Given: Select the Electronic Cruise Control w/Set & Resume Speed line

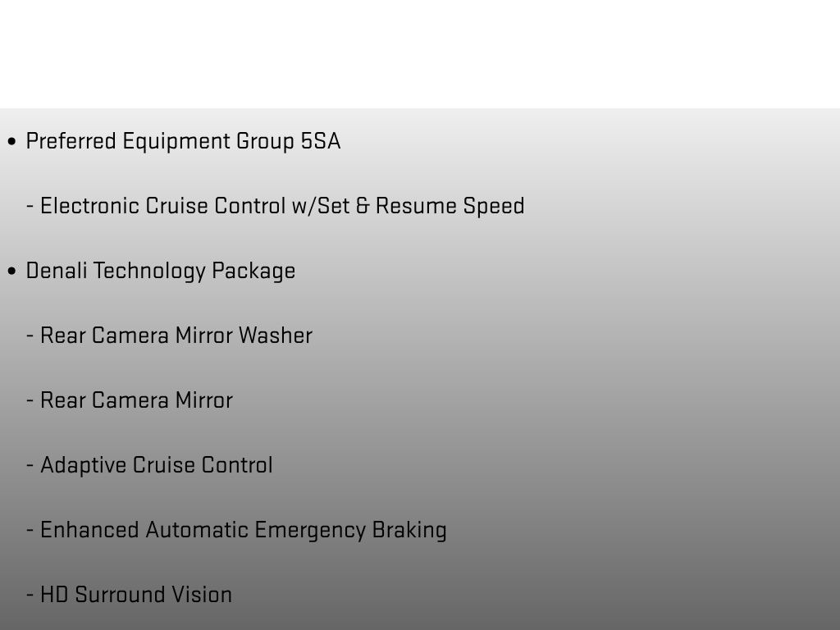Looking at the screenshot, I should coord(282,206).
